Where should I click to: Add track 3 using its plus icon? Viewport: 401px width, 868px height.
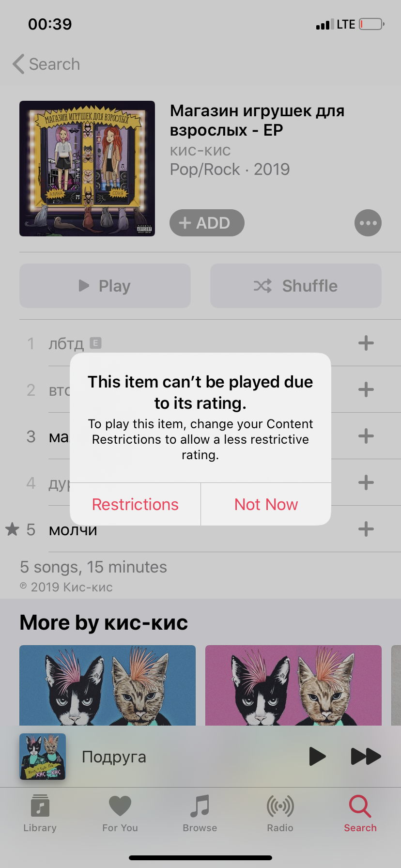(x=366, y=436)
